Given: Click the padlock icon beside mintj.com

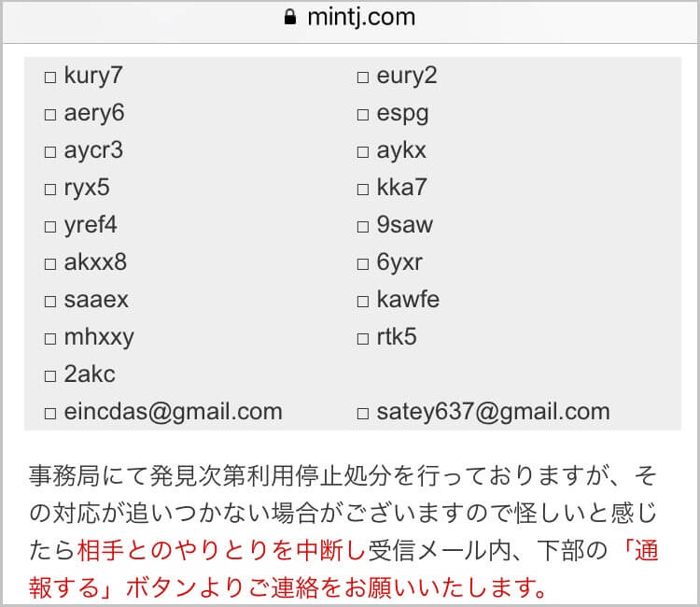Looking at the screenshot, I should coord(288,18).
